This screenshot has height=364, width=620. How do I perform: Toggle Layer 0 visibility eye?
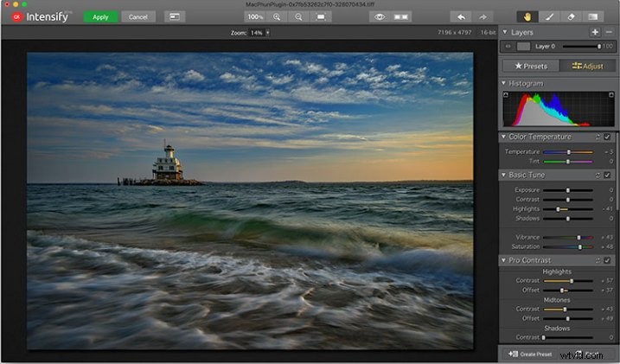coord(508,47)
